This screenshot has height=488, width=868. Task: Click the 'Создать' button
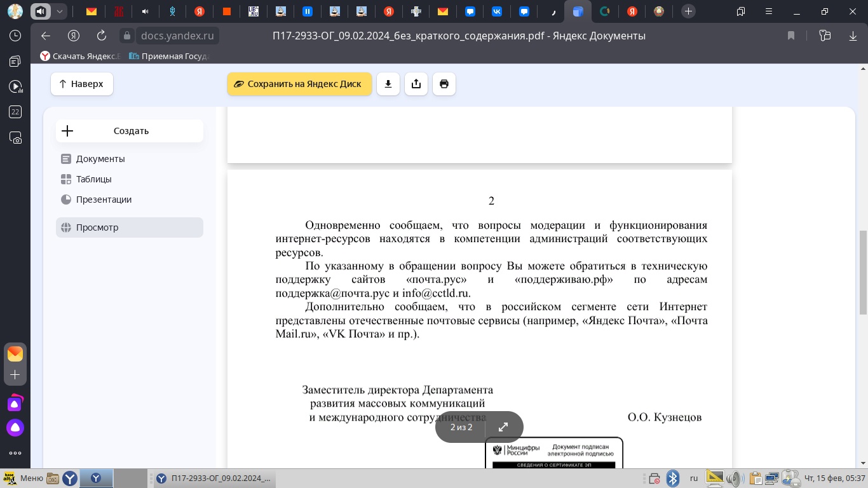[x=130, y=131]
